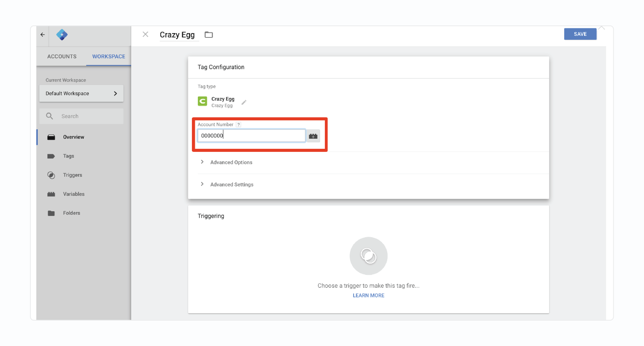Click the Folders sidebar icon

(x=51, y=213)
